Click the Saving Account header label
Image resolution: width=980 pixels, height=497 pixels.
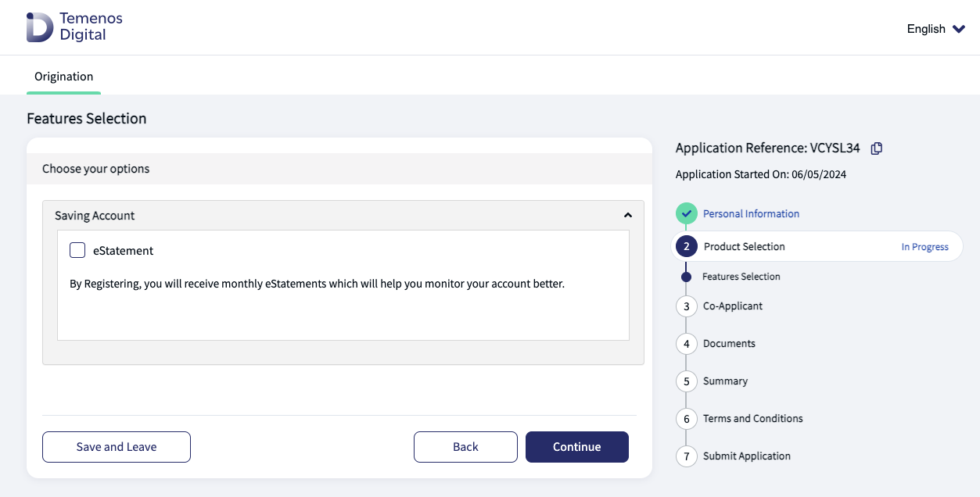pos(95,216)
